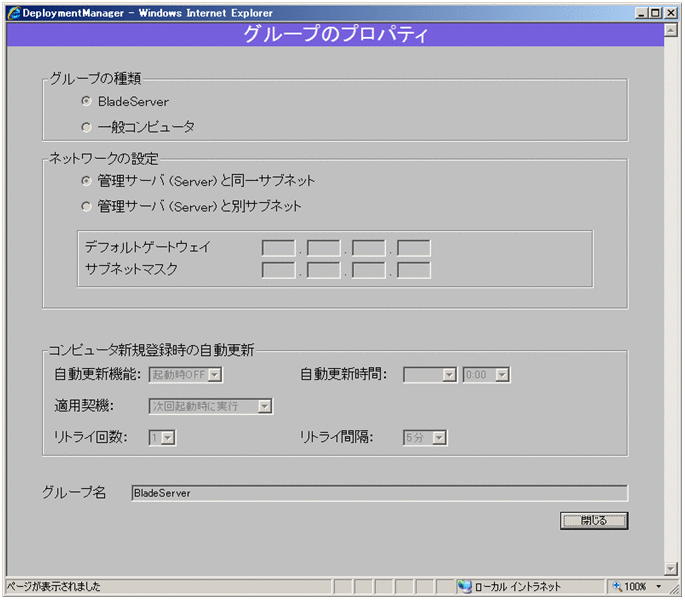
Task: Open the 自動更新機能 dropdown
Action: point(186,375)
